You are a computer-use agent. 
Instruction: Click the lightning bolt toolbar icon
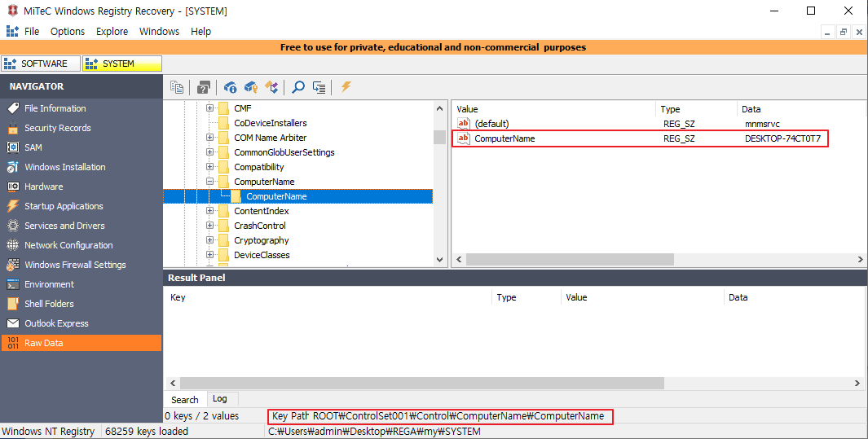[x=346, y=87]
